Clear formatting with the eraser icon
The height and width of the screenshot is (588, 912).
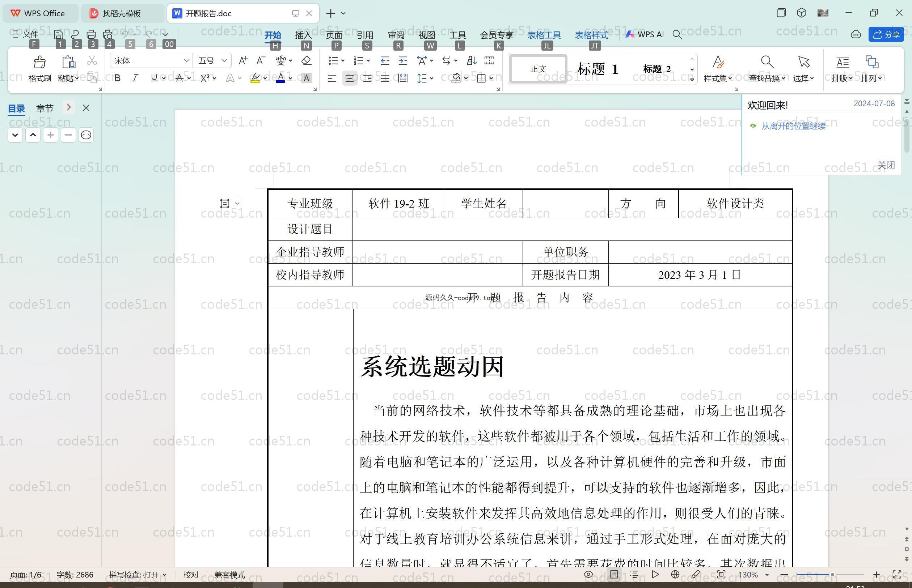307,60
